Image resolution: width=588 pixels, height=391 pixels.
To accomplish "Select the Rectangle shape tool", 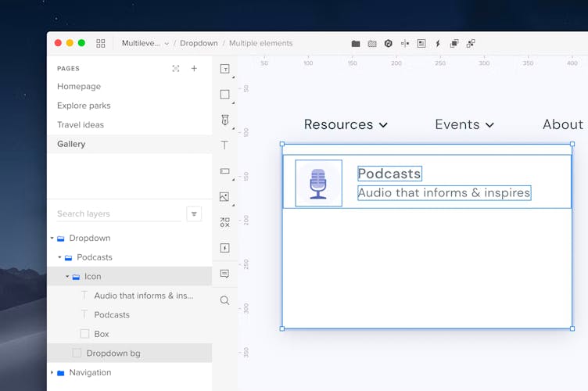I will (x=224, y=94).
